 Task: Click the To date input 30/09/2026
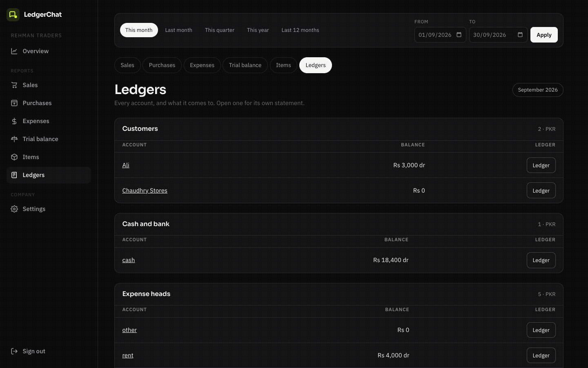click(498, 35)
